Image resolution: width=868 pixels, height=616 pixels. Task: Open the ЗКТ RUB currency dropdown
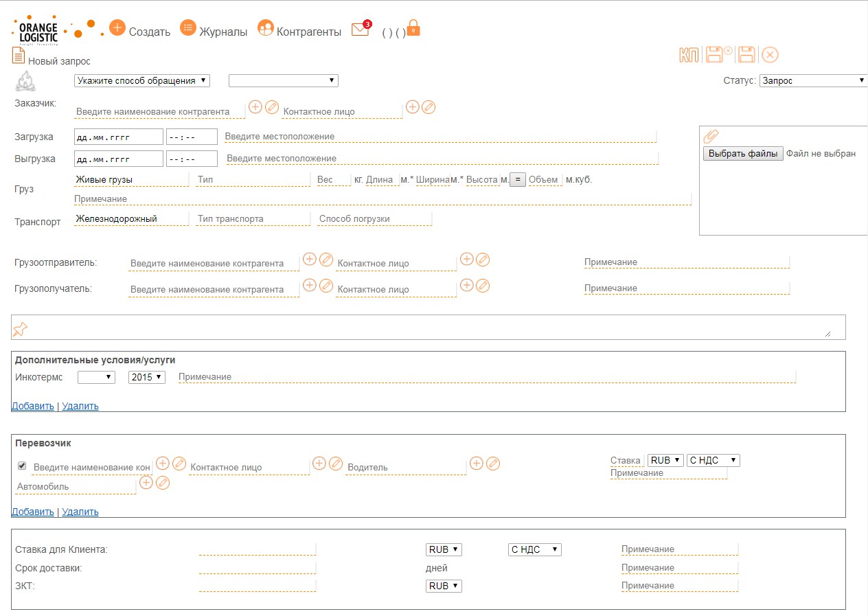click(444, 586)
